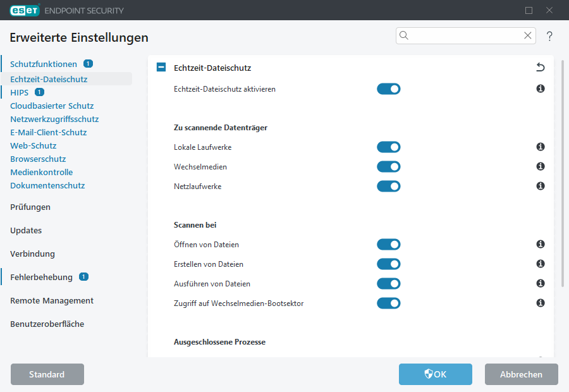This screenshot has width=569, height=392.
Task: Disable Zugriff auf Wechselmedien-Bootsektor
Action: (388, 303)
